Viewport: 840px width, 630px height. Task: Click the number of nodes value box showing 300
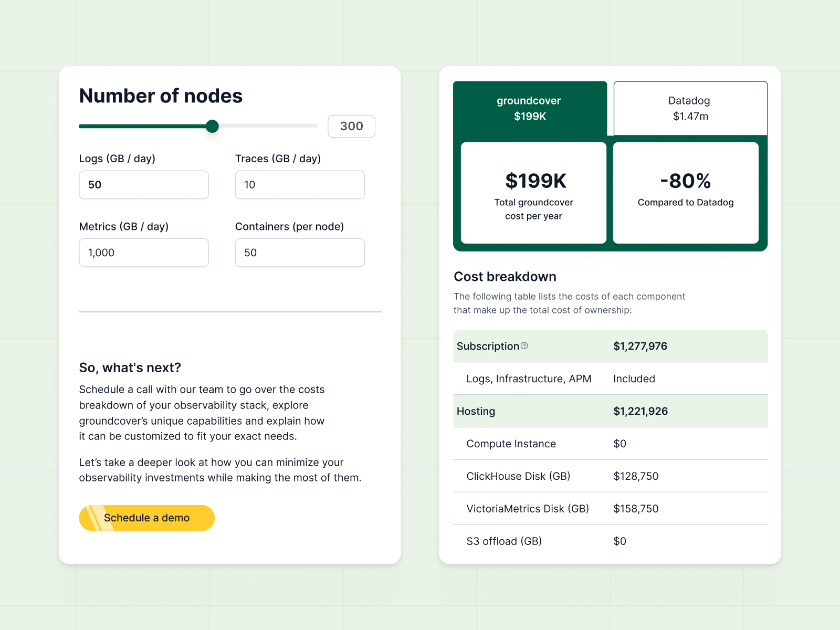pyautogui.click(x=352, y=126)
